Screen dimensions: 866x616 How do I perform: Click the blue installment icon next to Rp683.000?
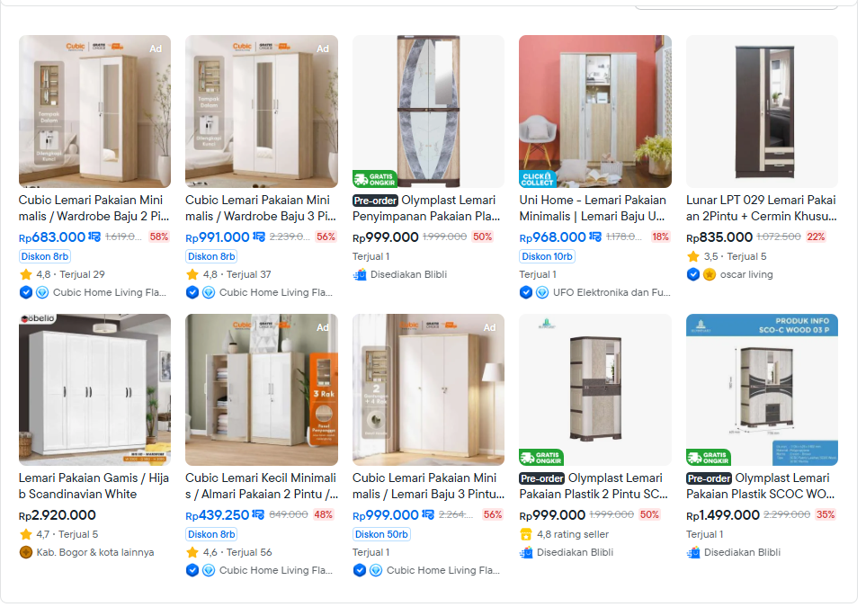click(x=95, y=238)
